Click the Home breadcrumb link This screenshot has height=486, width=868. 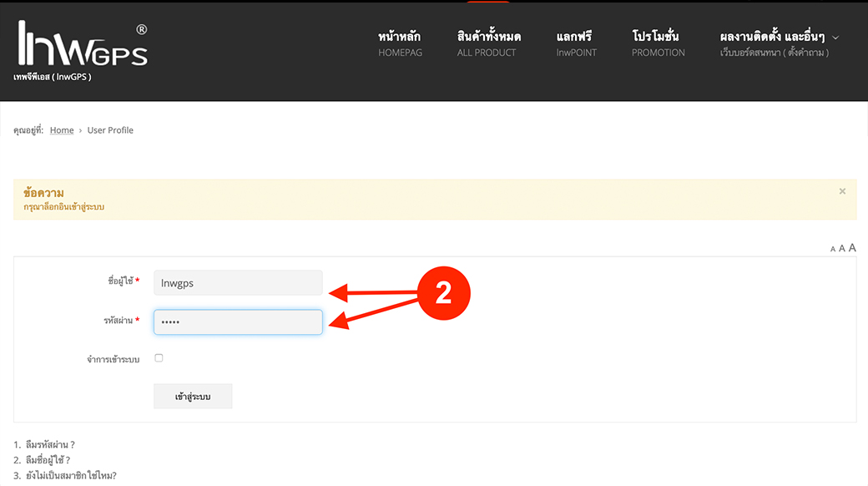[x=62, y=130]
